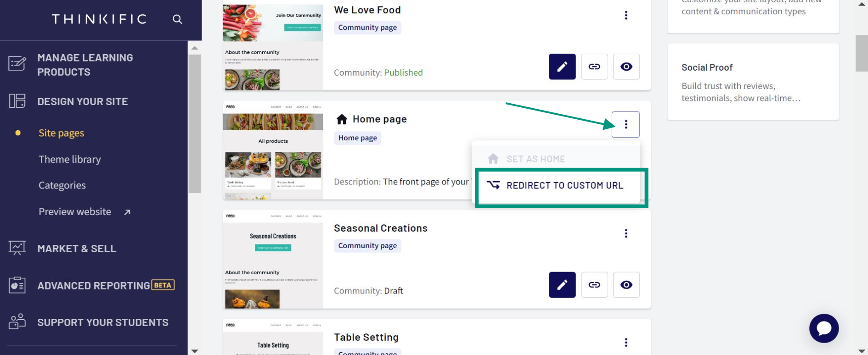The image size is (868, 355).
Task: Open the chat support bubble
Action: tap(824, 328)
